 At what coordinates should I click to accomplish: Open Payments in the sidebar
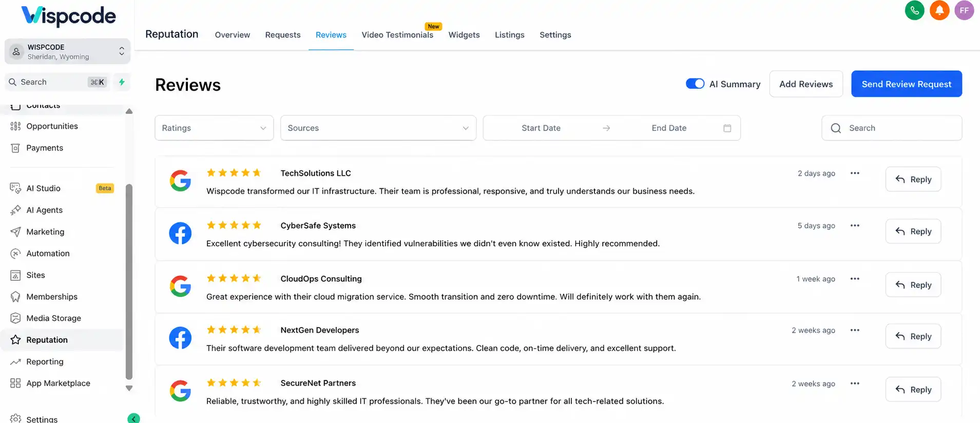pyautogui.click(x=45, y=148)
